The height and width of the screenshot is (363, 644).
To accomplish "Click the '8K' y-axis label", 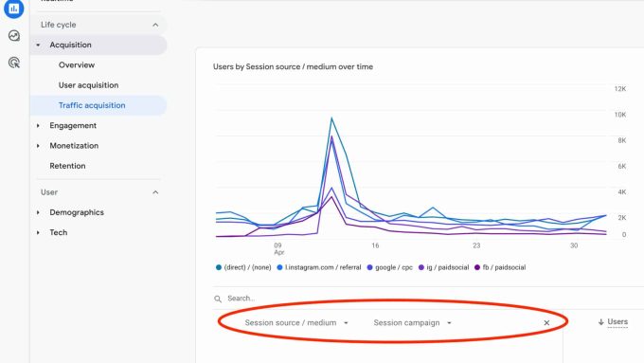I will click(622, 140).
